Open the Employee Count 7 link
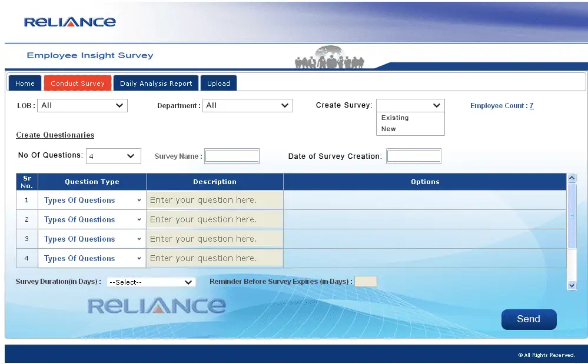The width and height of the screenshot is (588, 364). (x=531, y=106)
